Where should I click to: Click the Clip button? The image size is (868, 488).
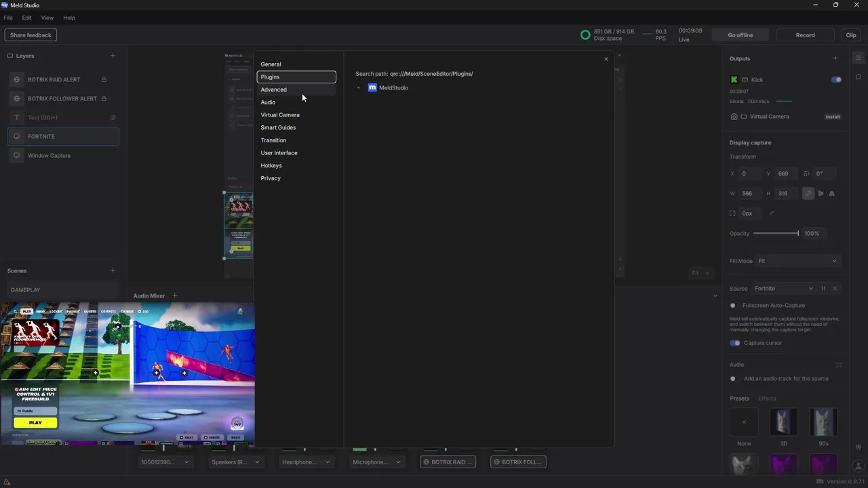pos(851,35)
